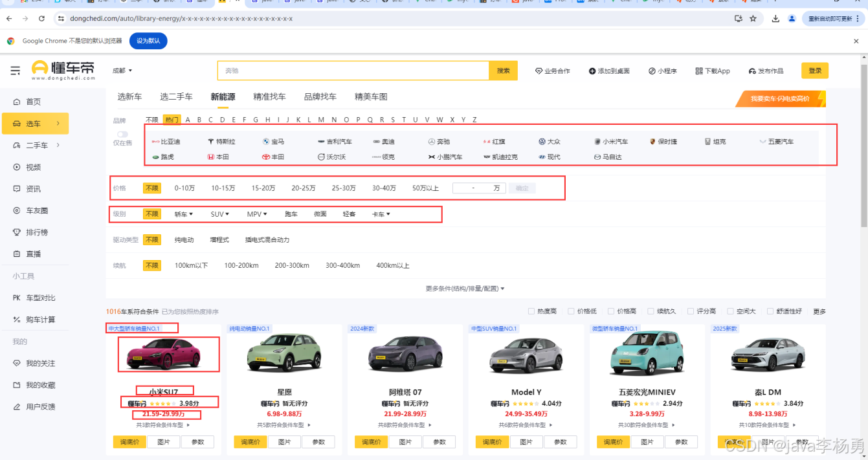Select the 宝马 brand

coord(273,142)
